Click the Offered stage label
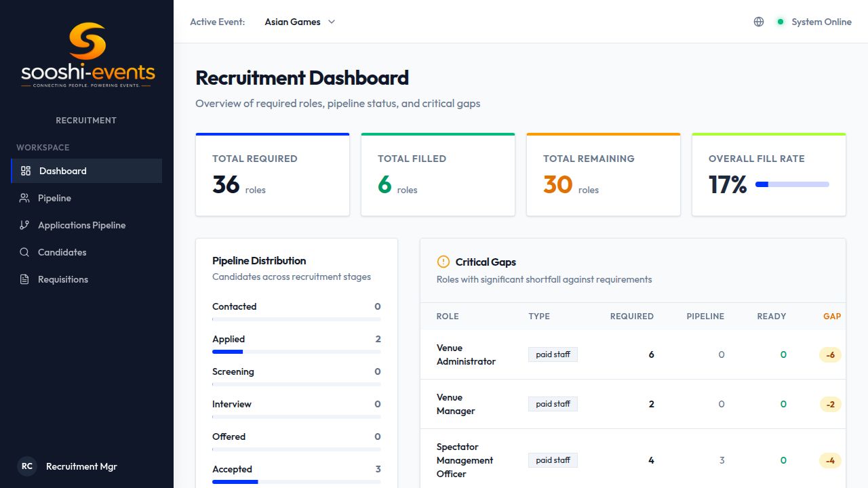 pyautogui.click(x=229, y=436)
